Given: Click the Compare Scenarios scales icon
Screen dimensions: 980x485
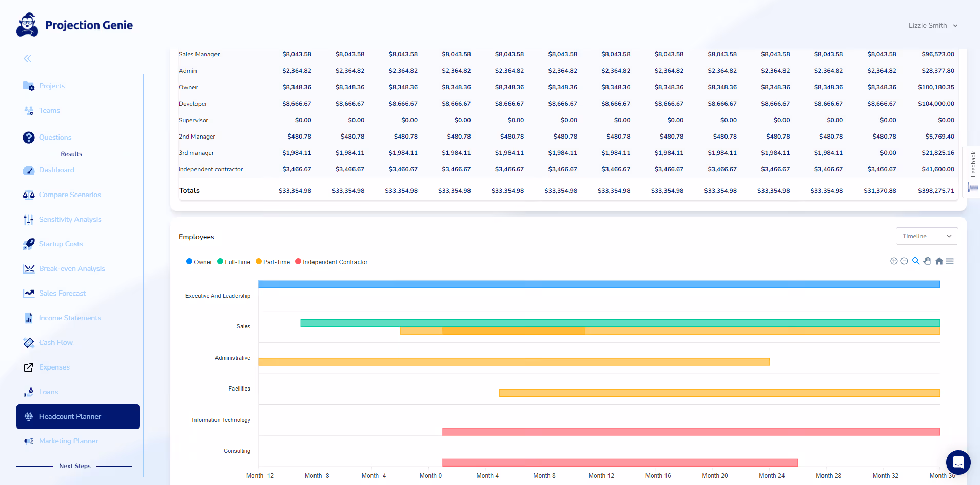Looking at the screenshot, I should pyautogui.click(x=29, y=195).
